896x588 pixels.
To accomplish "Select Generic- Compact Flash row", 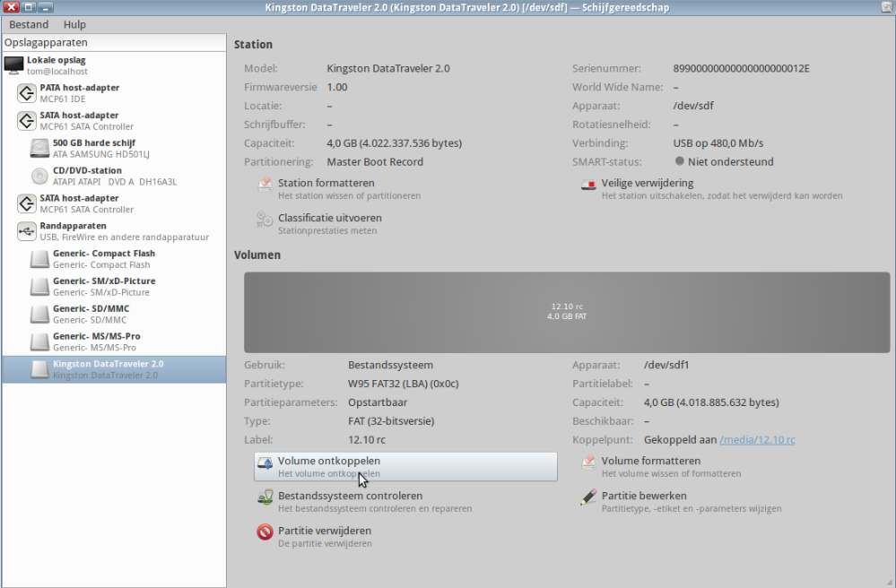I will 114,259.
